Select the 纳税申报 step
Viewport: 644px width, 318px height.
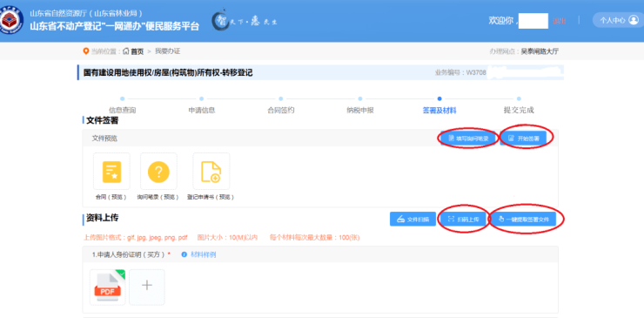pyautogui.click(x=360, y=111)
